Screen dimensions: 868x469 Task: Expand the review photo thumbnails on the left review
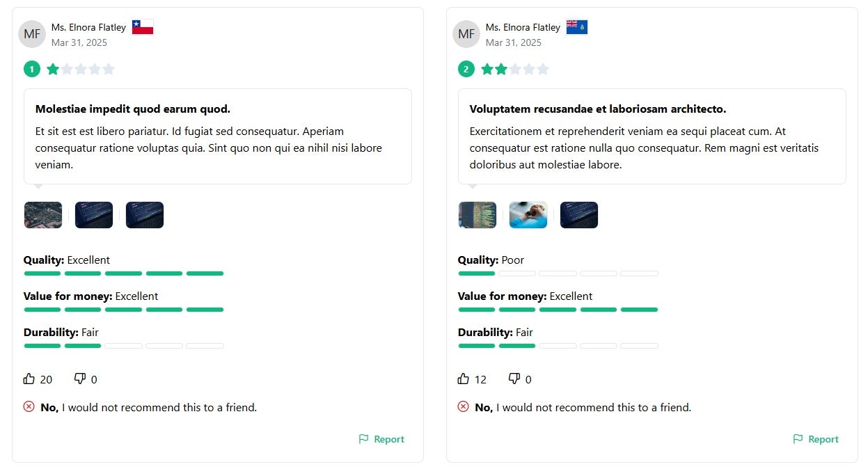(42, 214)
